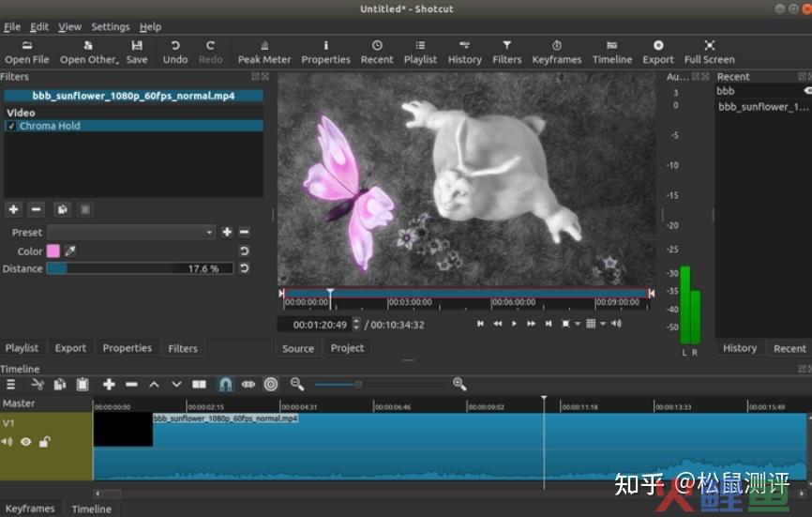This screenshot has width=812, height=517.
Task: Open the bottom Keyframes tab
Action: point(30,509)
